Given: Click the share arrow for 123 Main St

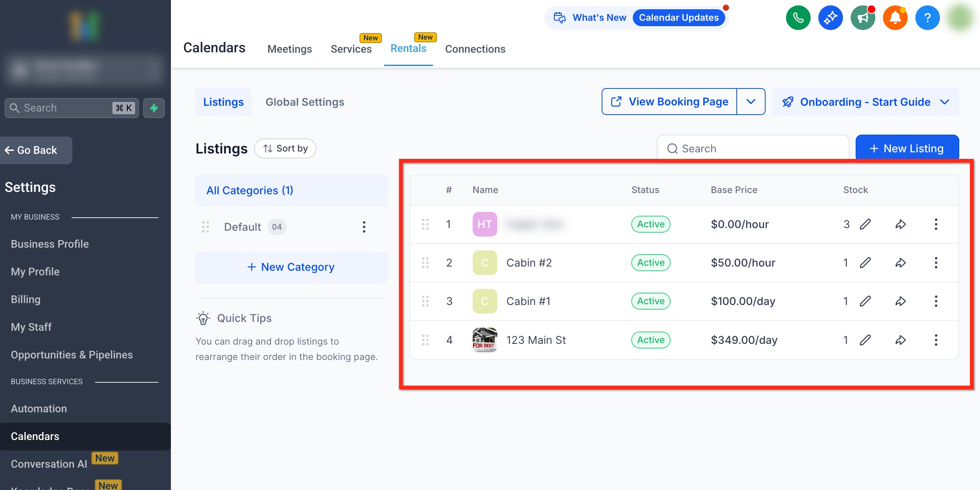Looking at the screenshot, I should [x=900, y=340].
